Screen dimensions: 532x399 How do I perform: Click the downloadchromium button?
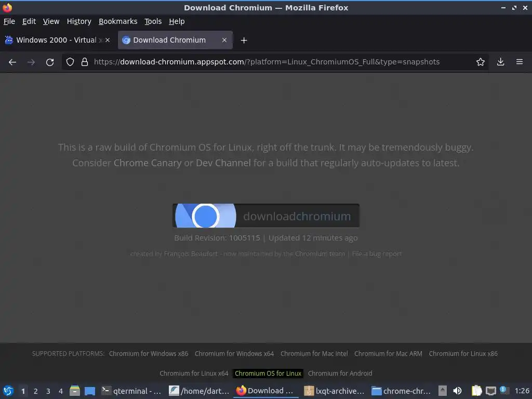(265, 216)
